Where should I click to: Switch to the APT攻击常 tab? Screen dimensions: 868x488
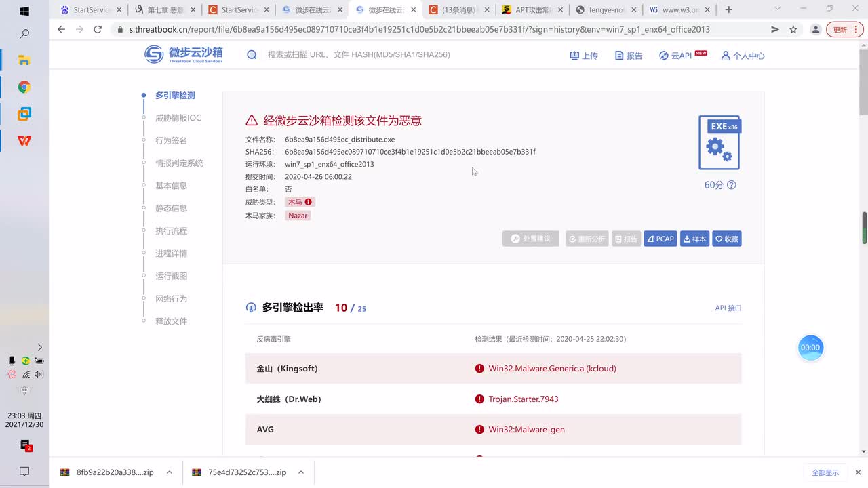(x=532, y=9)
